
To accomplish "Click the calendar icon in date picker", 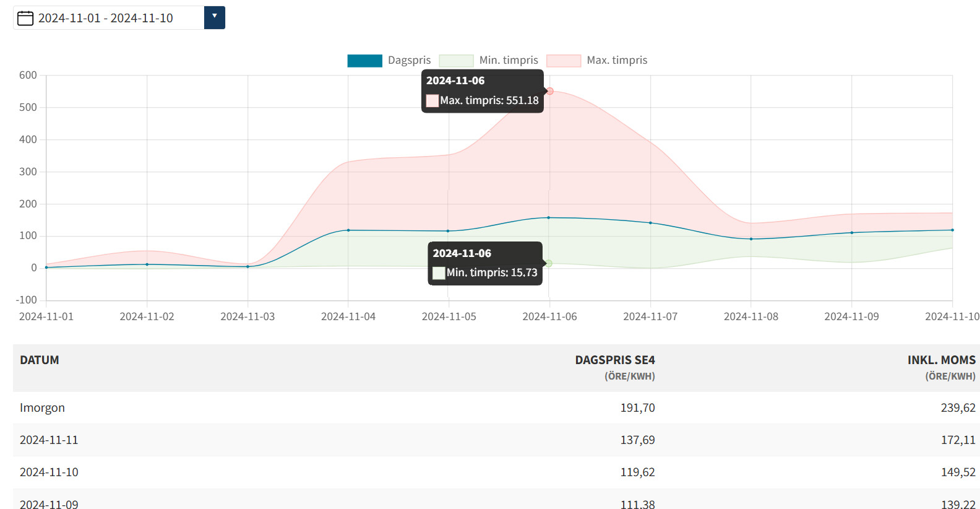I will [25, 18].
